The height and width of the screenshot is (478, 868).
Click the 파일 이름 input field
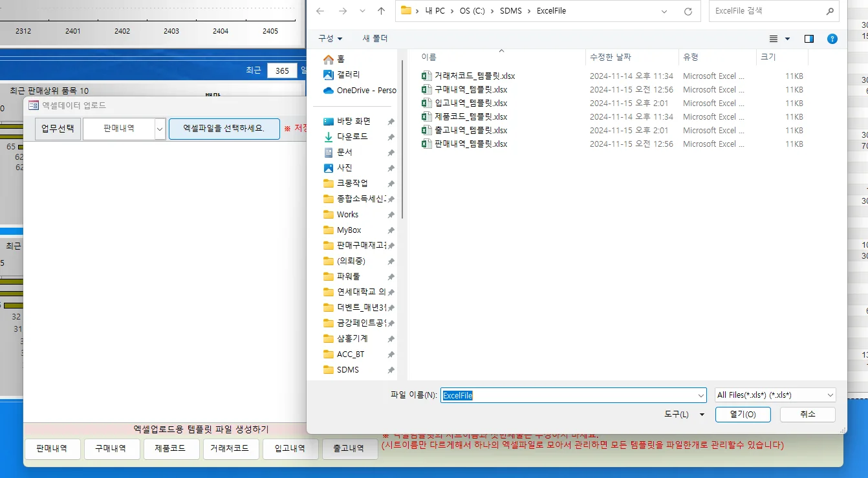coord(569,395)
